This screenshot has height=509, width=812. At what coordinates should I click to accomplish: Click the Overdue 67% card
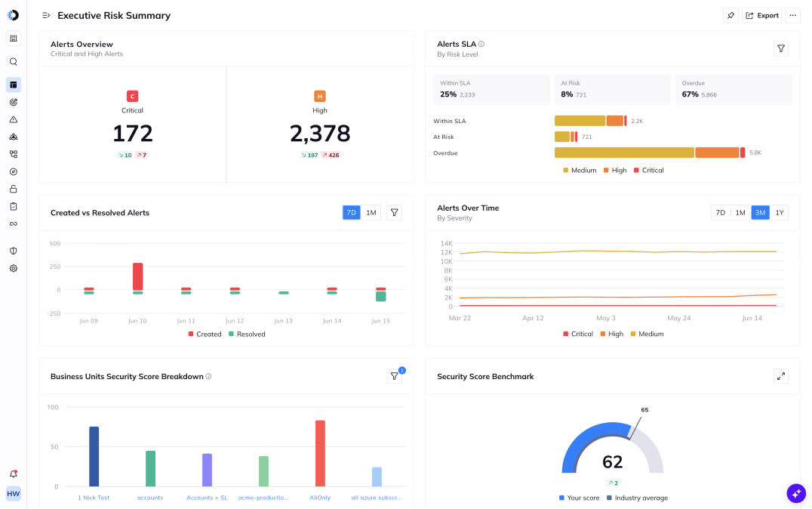734,90
